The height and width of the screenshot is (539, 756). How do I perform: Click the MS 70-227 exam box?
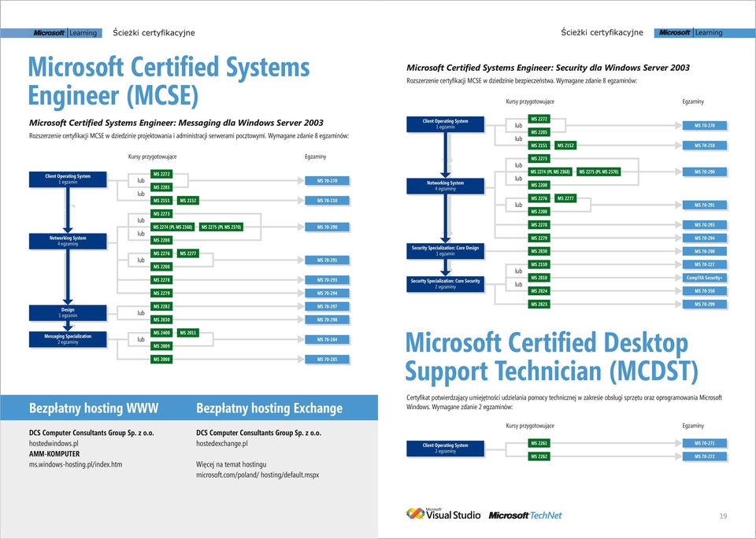[704, 264]
